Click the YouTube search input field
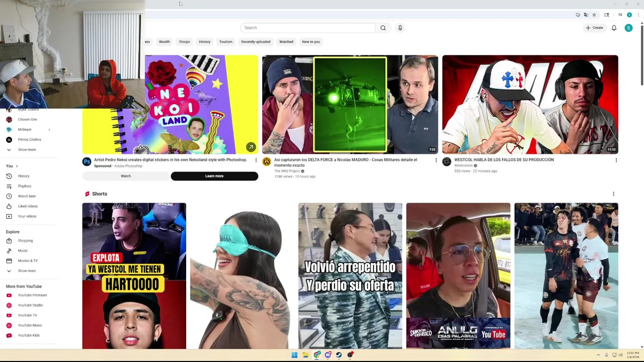The image size is (644, 362). tap(307, 28)
